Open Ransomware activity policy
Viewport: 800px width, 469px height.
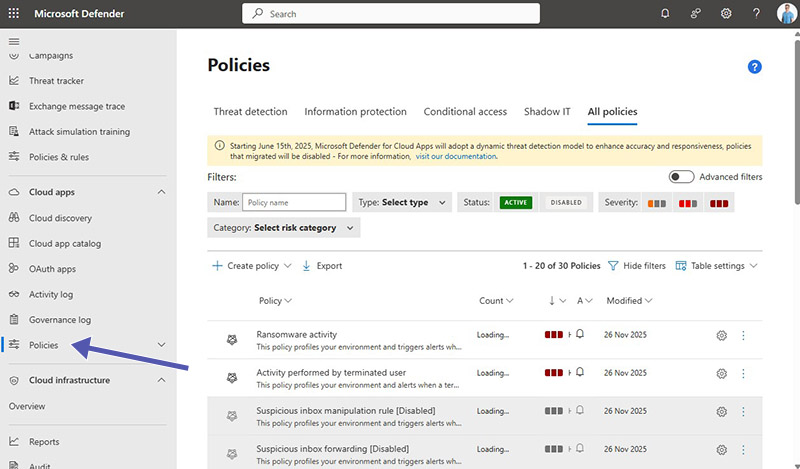point(296,334)
